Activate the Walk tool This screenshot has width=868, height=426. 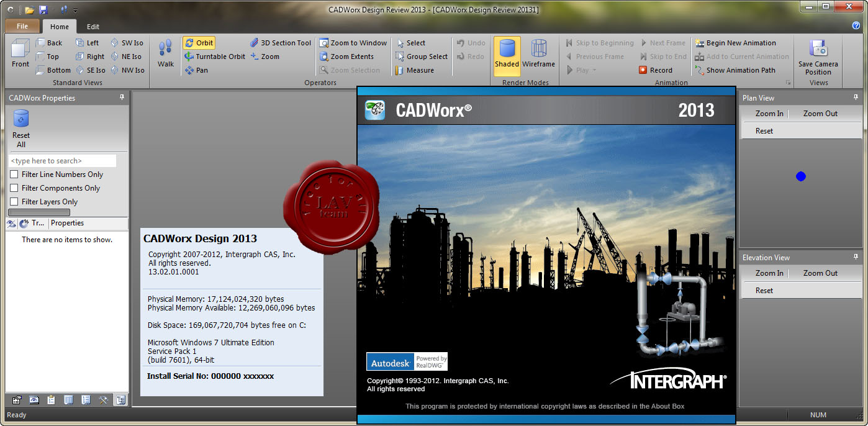pyautogui.click(x=166, y=53)
